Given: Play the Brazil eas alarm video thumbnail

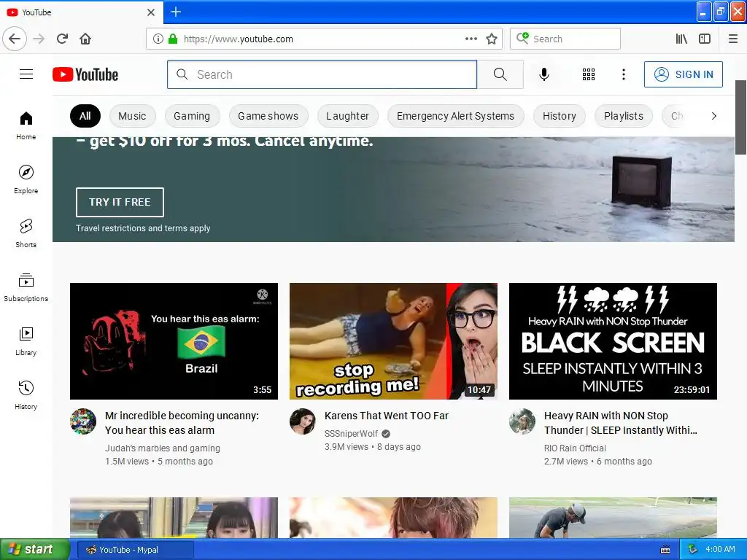Looking at the screenshot, I should (x=174, y=341).
